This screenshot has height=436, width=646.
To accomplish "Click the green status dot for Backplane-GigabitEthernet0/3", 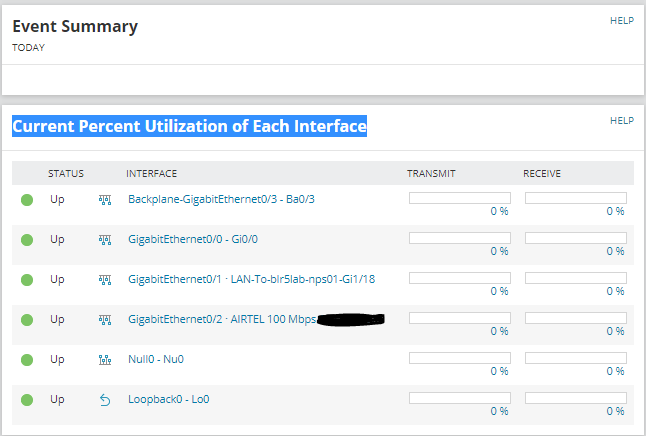I will pos(27,200).
